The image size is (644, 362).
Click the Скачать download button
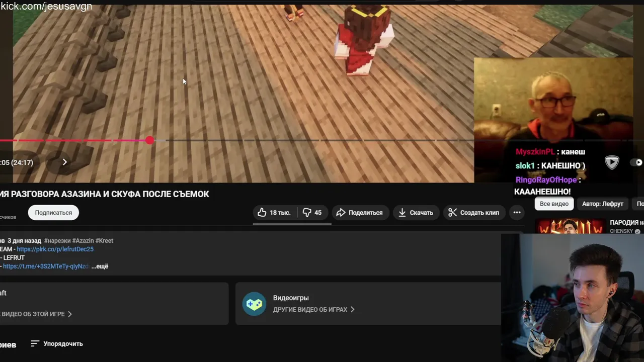(x=416, y=213)
